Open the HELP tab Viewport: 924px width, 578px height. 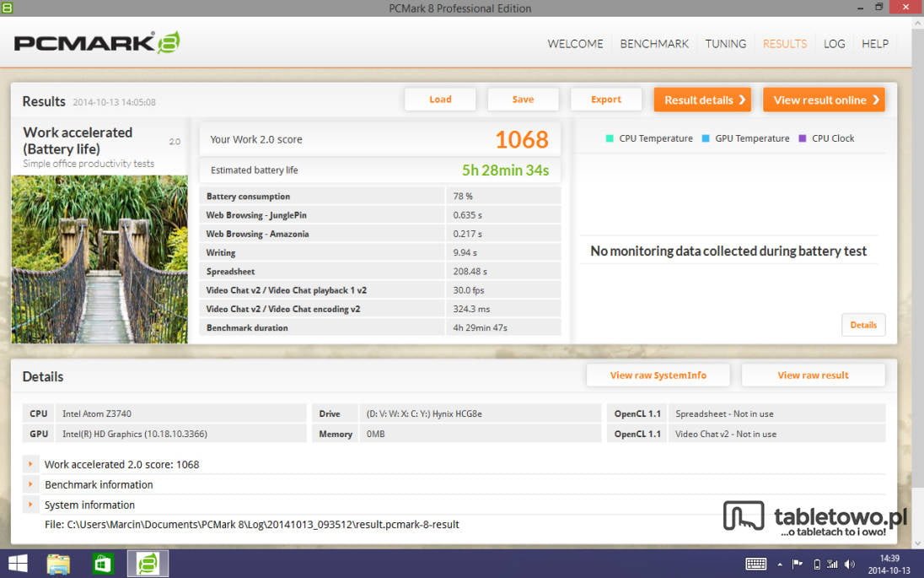point(874,44)
